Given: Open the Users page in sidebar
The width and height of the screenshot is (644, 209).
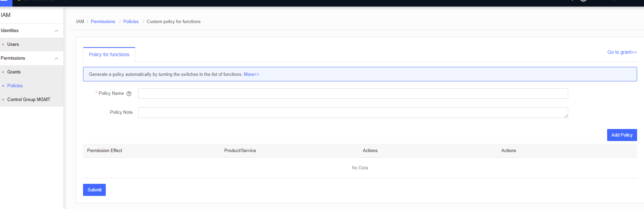Looking at the screenshot, I should coord(13,44).
